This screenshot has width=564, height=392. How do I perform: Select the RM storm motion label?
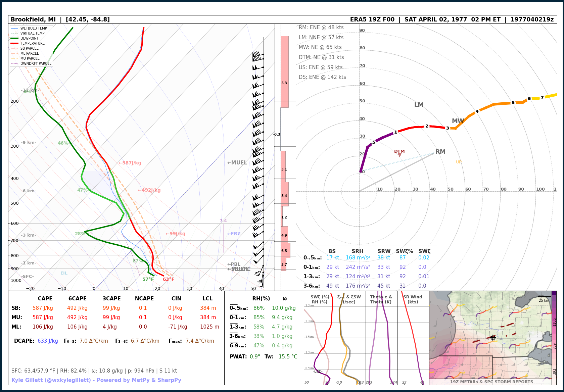click(x=440, y=152)
